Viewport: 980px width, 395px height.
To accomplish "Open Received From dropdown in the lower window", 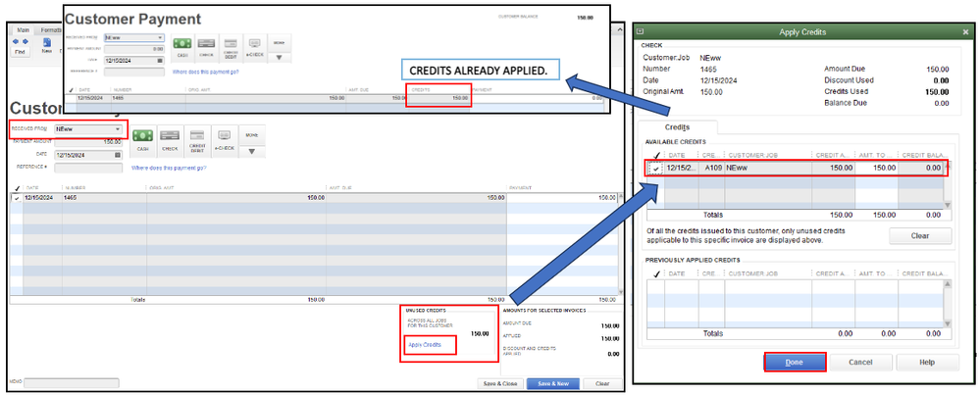I will (118, 129).
